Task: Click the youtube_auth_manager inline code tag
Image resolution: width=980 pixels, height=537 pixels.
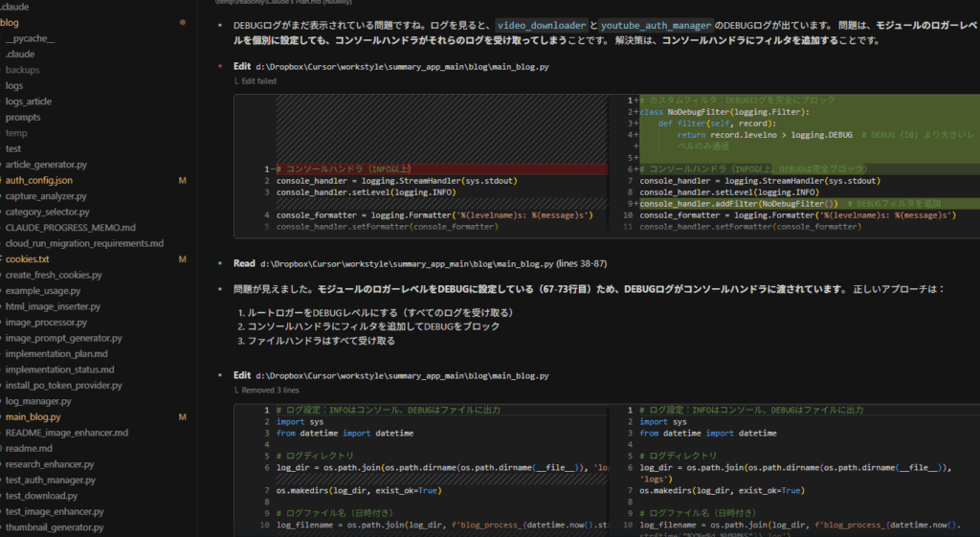Action: point(657,26)
